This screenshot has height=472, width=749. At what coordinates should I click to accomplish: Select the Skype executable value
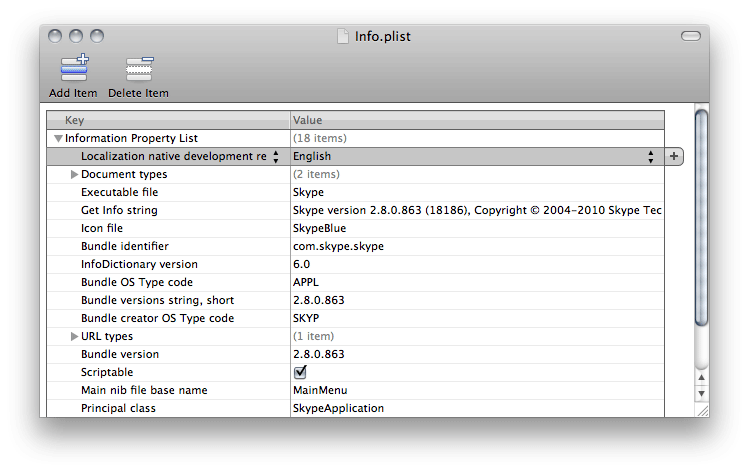click(308, 192)
